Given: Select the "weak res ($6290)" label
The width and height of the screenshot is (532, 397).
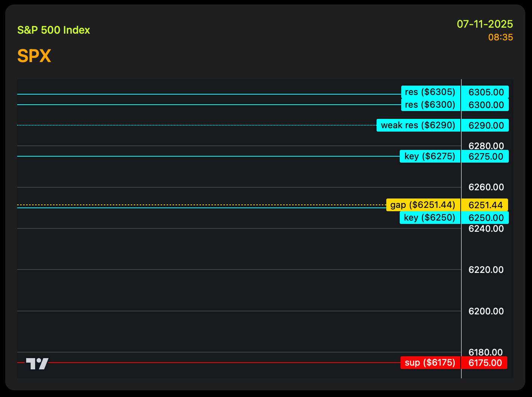Looking at the screenshot, I should point(418,125).
